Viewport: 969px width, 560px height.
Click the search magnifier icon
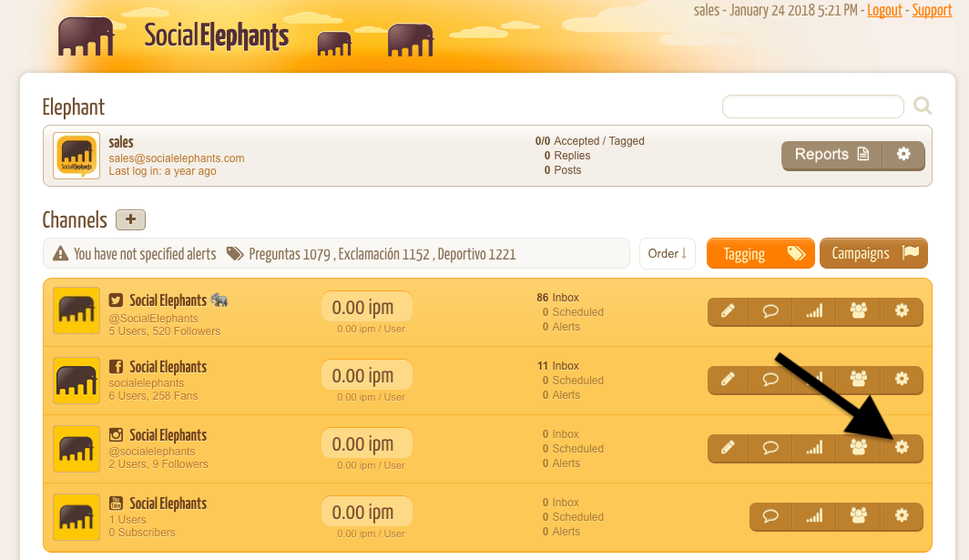[922, 107]
